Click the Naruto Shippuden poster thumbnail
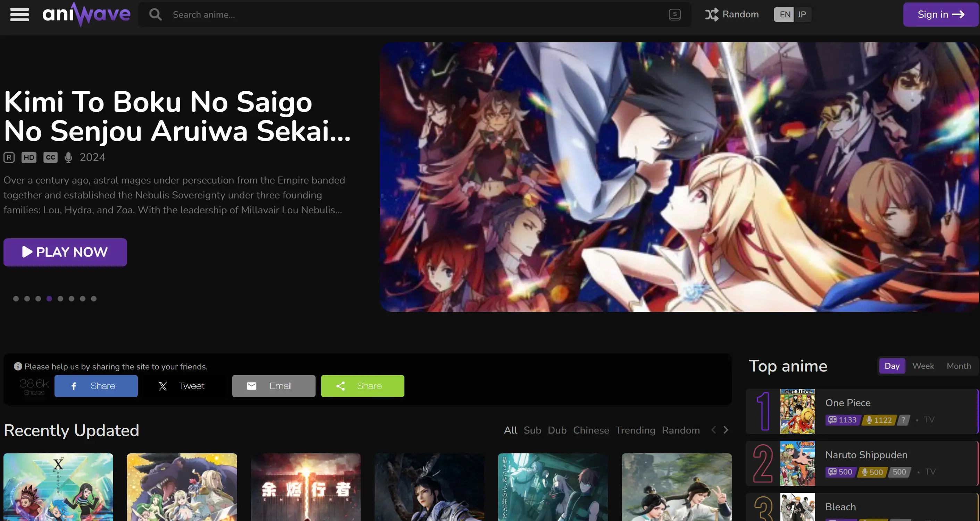This screenshot has width=980, height=521. point(797,463)
